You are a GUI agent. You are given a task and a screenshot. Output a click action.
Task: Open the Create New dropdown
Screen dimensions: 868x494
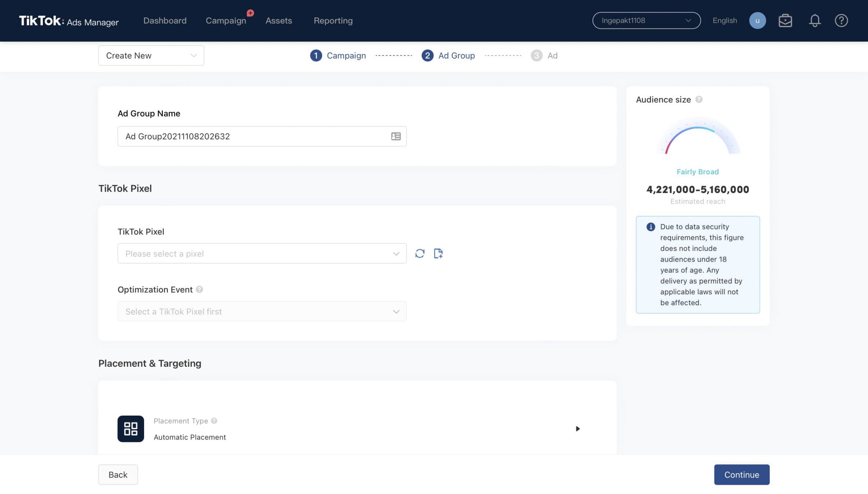(x=151, y=56)
